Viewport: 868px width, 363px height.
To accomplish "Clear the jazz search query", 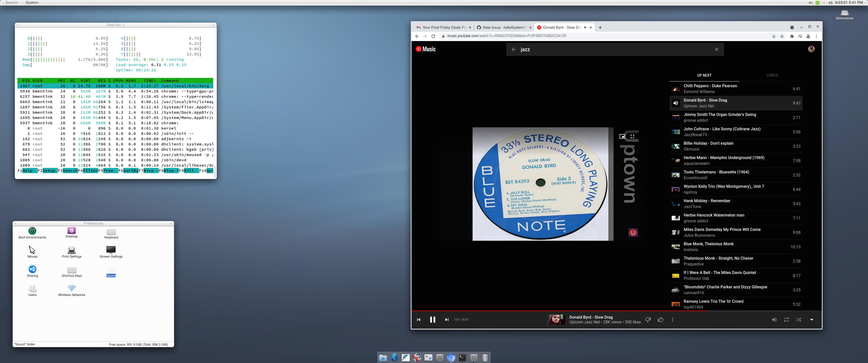I will pyautogui.click(x=716, y=49).
